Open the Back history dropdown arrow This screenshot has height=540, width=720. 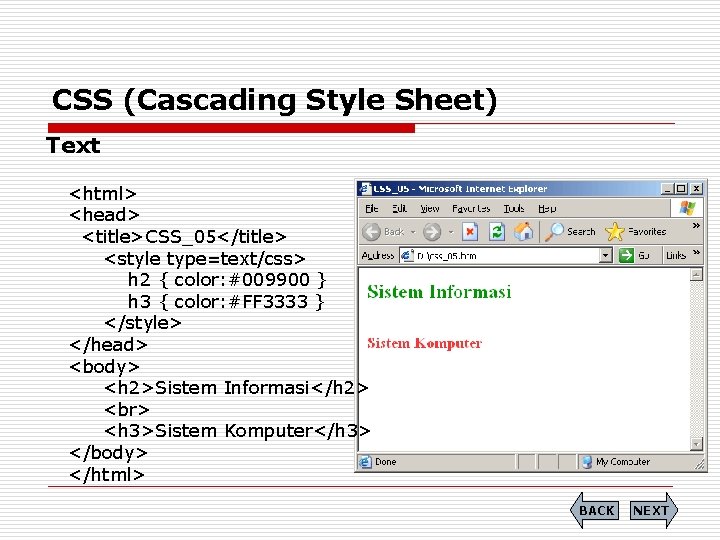pos(413,232)
